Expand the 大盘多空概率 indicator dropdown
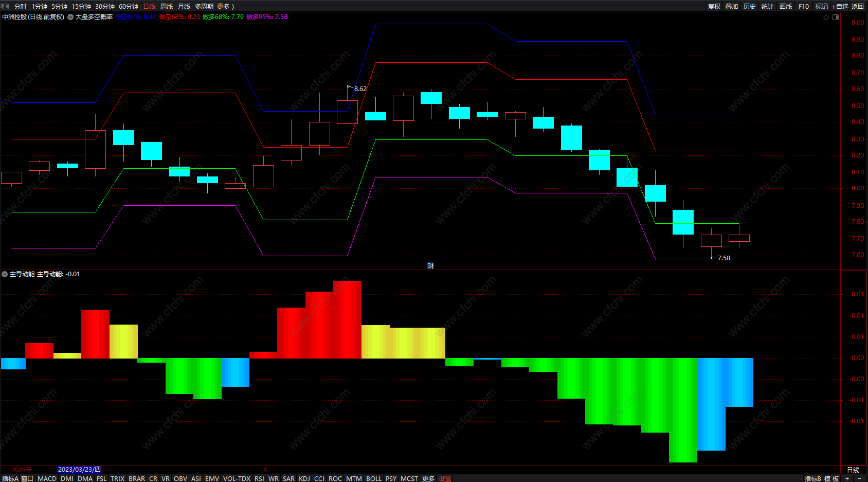The image size is (868, 482). [70, 17]
